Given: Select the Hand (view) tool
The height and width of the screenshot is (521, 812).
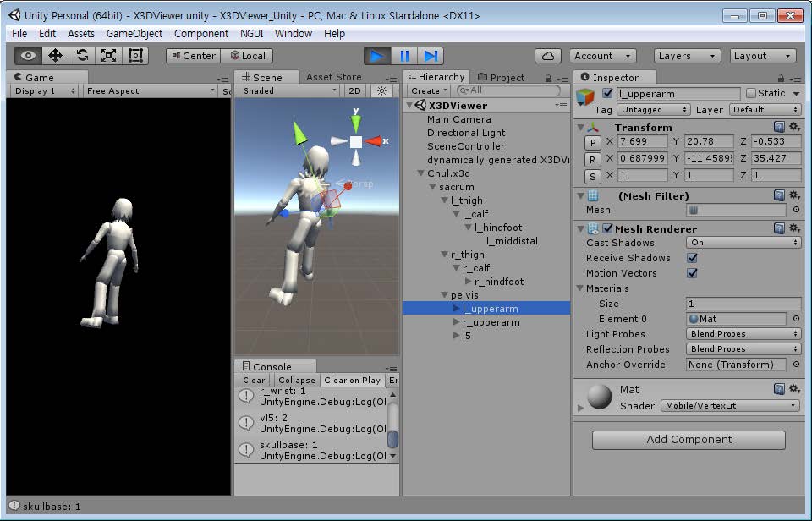Looking at the screenshot, I should coord(29,56).
